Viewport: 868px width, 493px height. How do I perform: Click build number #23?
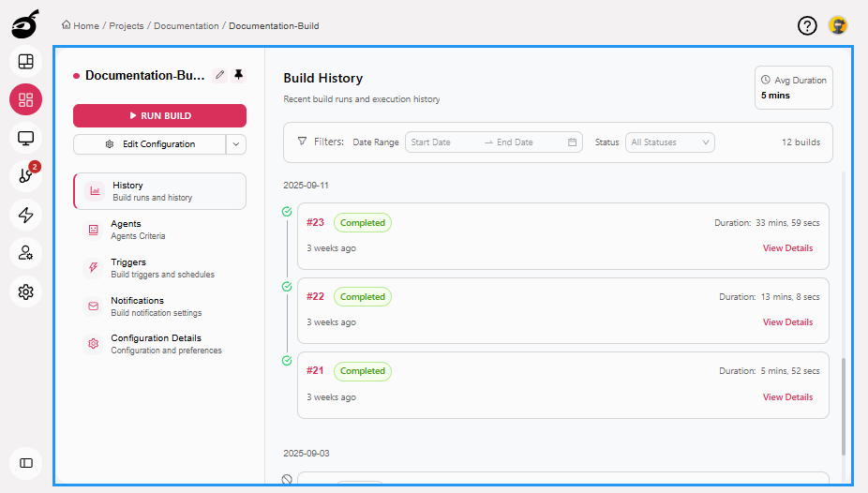[315, 222]
